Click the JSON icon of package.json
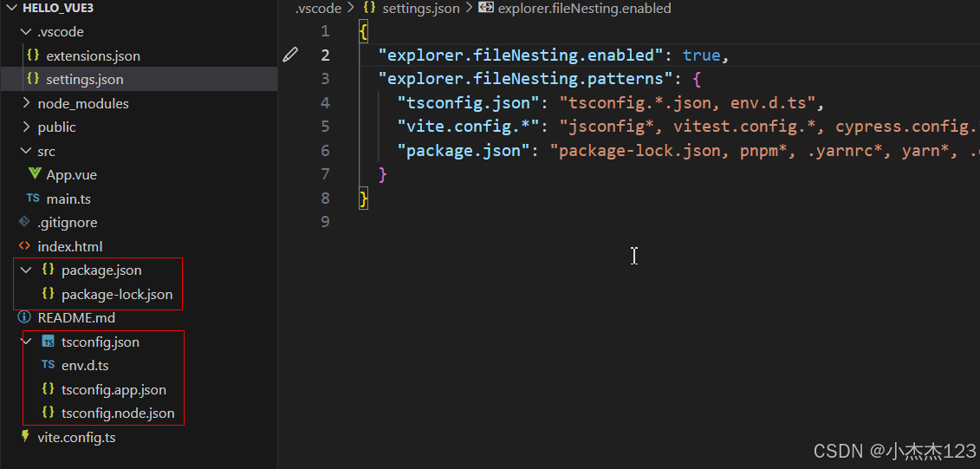The width and height of the screenshot is (980, 469). pos(49,270)
